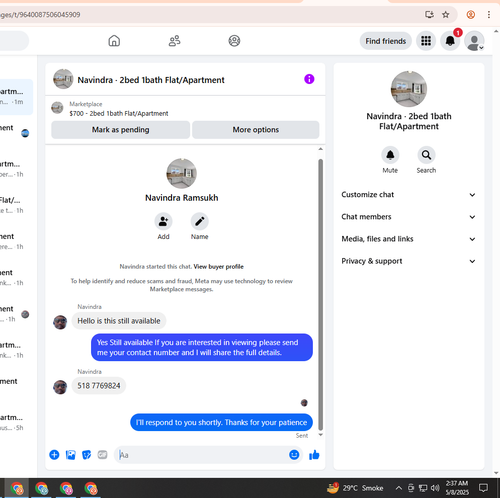
Task: Open account profile avatar menu
Action: (x=474, y=41)
